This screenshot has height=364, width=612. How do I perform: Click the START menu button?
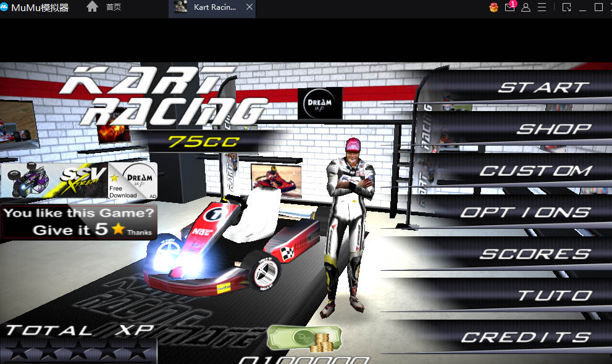pos(543,87)
